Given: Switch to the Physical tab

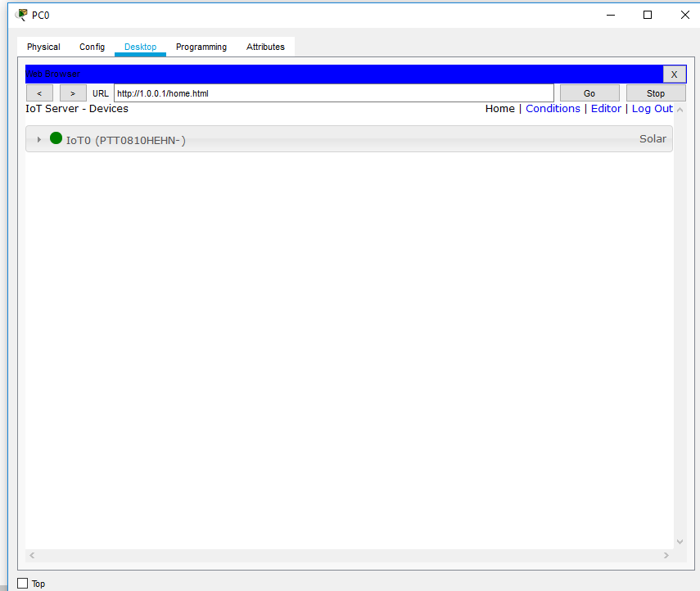Looking at the screenshot, I should click(x=43, y=47).
